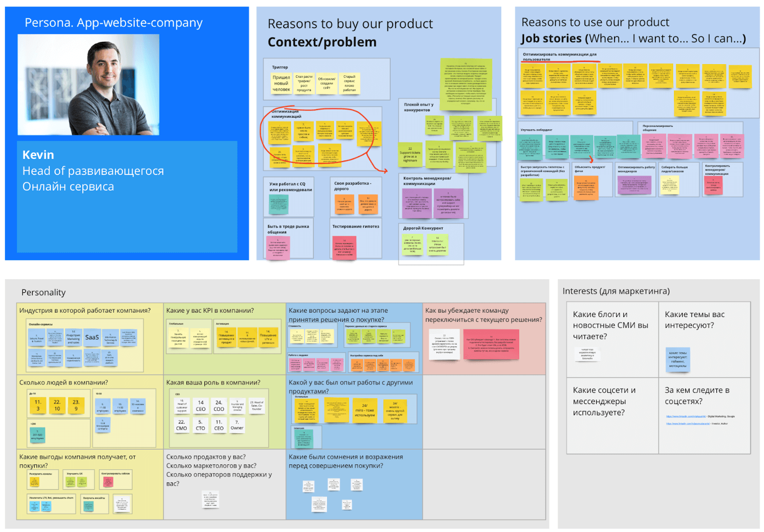Select the yellow '22. 10' sticky note

coord(57,406)
